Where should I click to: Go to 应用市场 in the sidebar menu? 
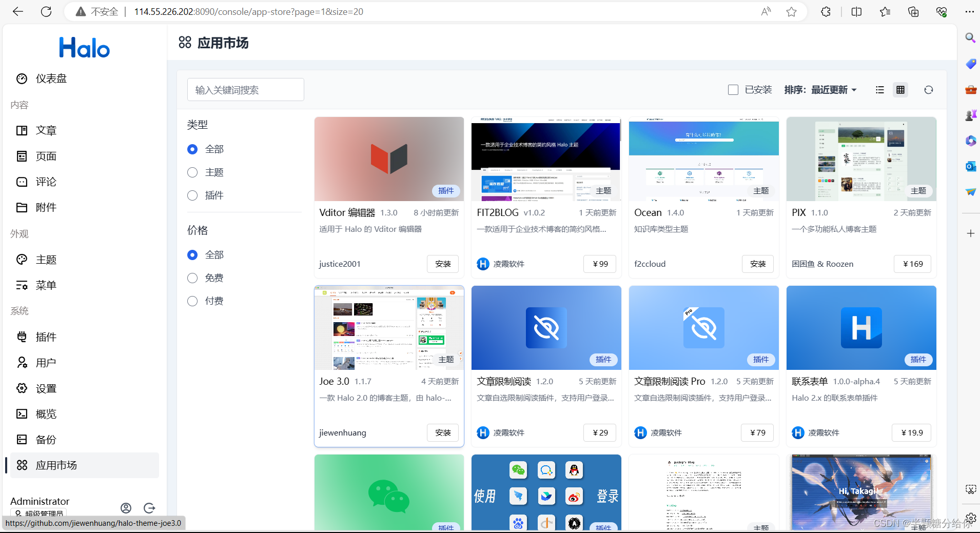56,465
